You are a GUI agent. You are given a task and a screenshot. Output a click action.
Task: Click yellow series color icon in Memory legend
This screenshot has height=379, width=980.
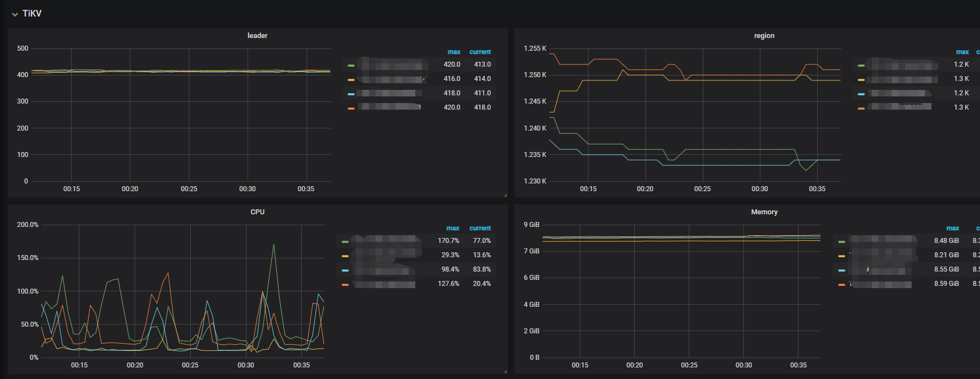pos(841,256)
